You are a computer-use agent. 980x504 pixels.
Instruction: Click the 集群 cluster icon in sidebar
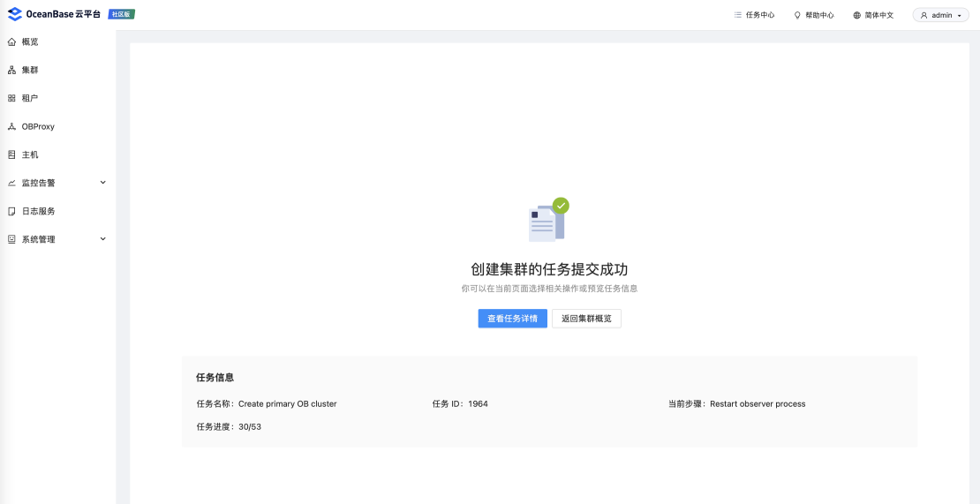(11, 70)
